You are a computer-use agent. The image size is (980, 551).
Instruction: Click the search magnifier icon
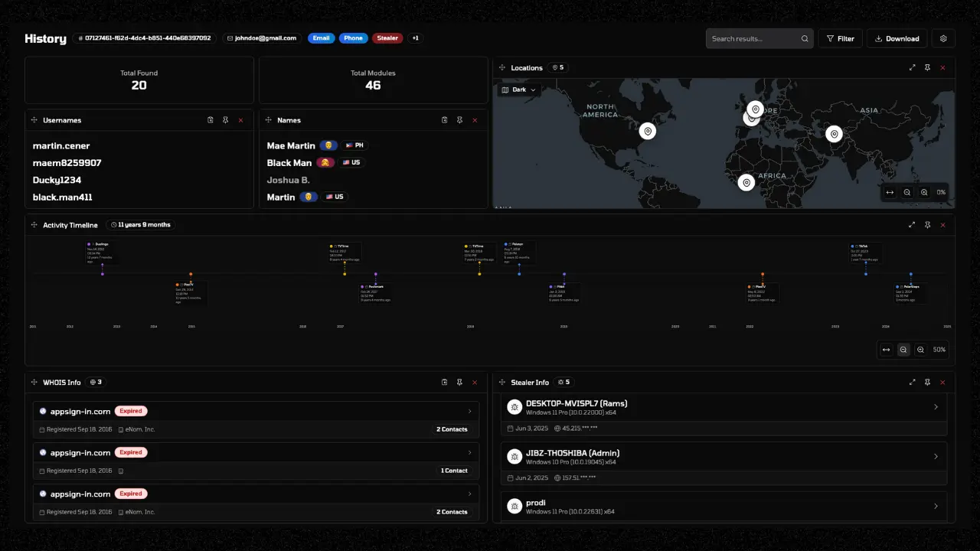tap(805, 38)
